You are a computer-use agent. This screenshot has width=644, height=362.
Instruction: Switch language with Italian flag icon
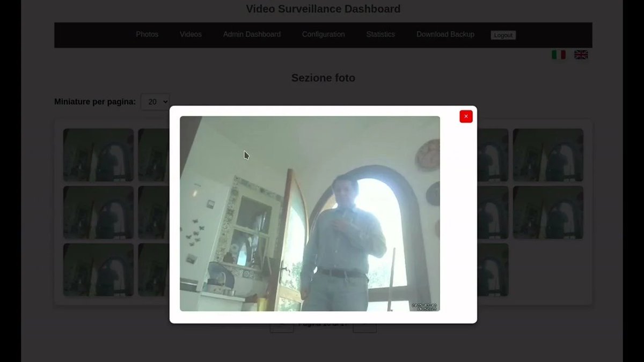[x=559, y=55]
